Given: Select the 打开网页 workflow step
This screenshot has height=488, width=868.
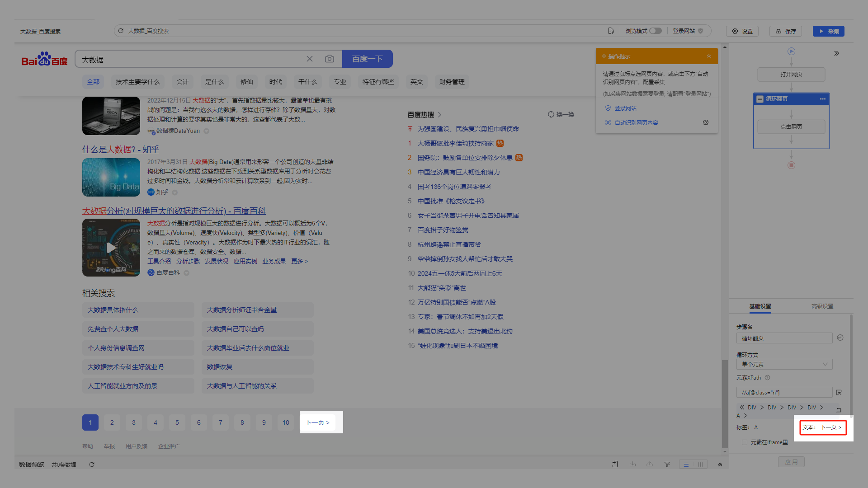Looking at the screenshot, I should [x=791, y=74].
